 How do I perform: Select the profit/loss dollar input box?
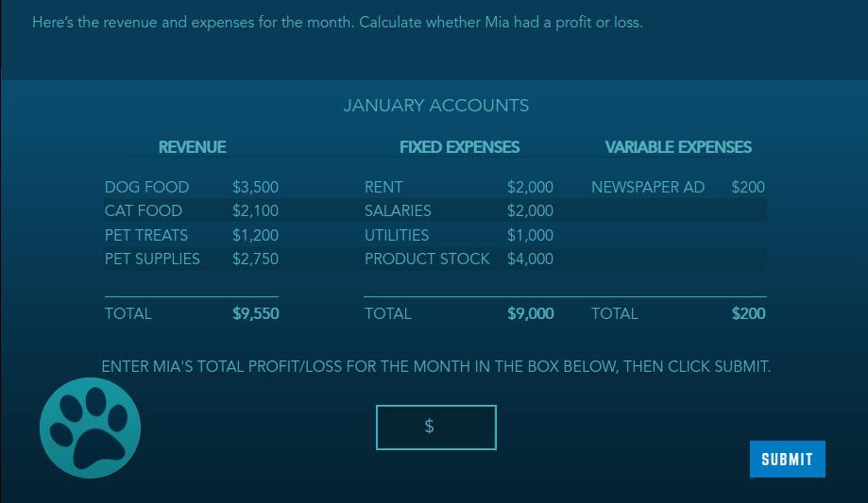pyautogui.click(x=435, y=428)
